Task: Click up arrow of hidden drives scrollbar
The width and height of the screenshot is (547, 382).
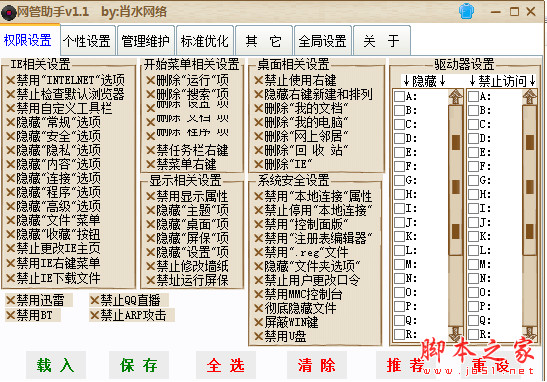Action: (x=455, y=97)
